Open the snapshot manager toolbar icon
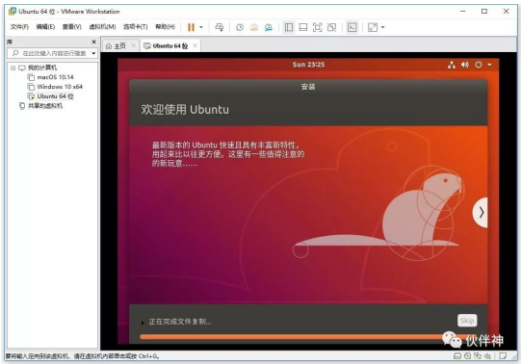 point(268,27)
